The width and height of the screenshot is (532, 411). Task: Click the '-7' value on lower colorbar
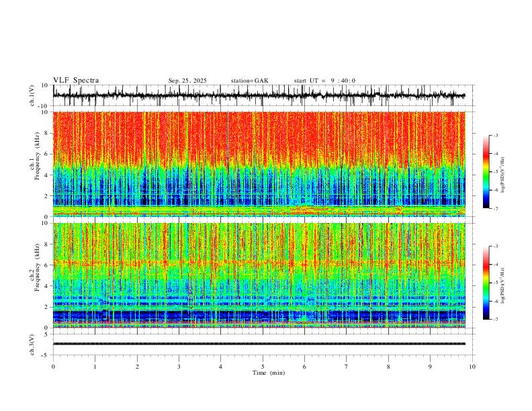(496, 320)
